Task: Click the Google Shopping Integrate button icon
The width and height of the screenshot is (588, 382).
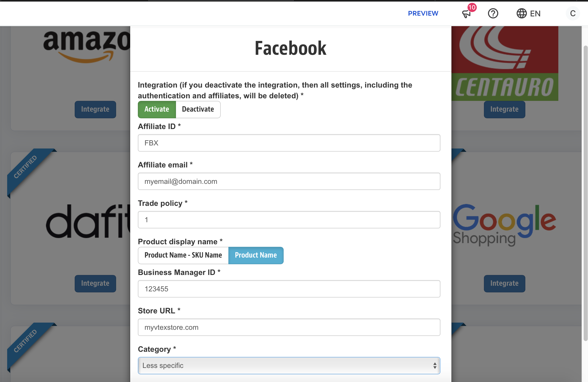Action: point(504,283)
